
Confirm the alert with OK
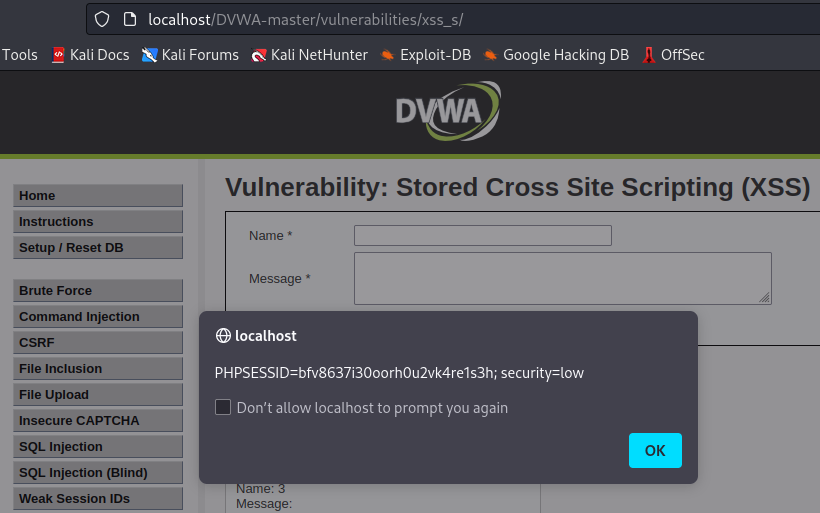655,450
